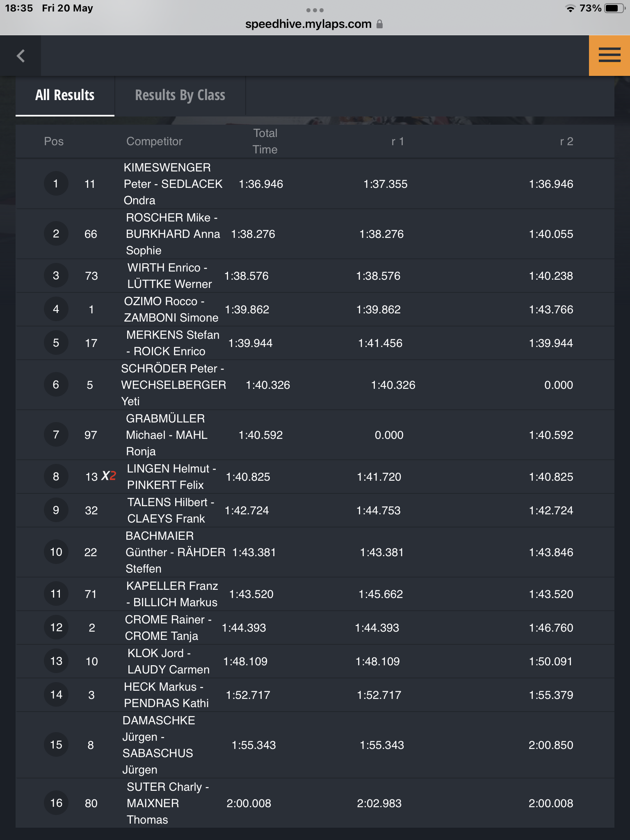The image size is (630, 840).
Task: Tap the Pos column header
Action: coord(54,142)
